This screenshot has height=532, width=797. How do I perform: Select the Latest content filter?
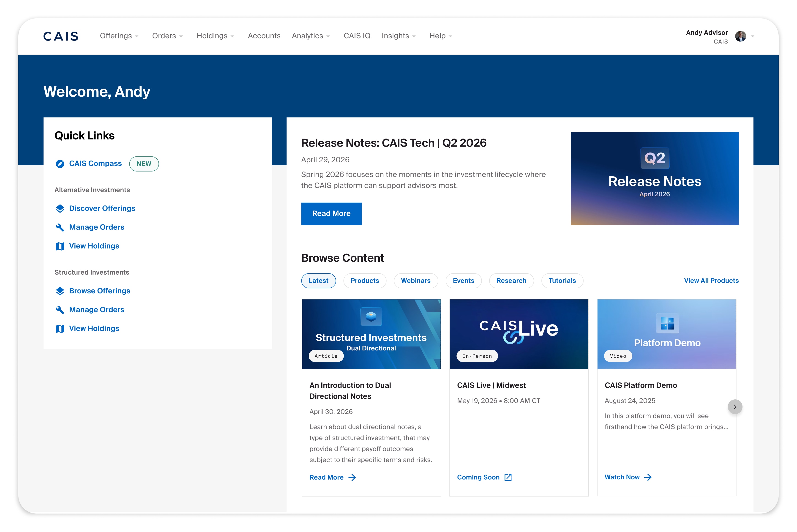319,281
